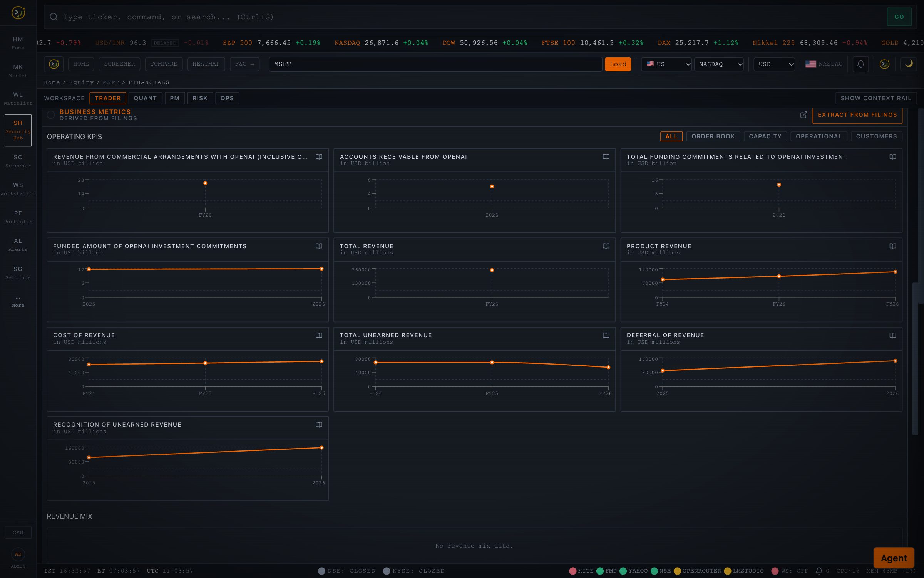This screenshot has height=578, width=924.
Task: Open the NASDAQ exchange dropdown
Action: [x=719, y=64]
